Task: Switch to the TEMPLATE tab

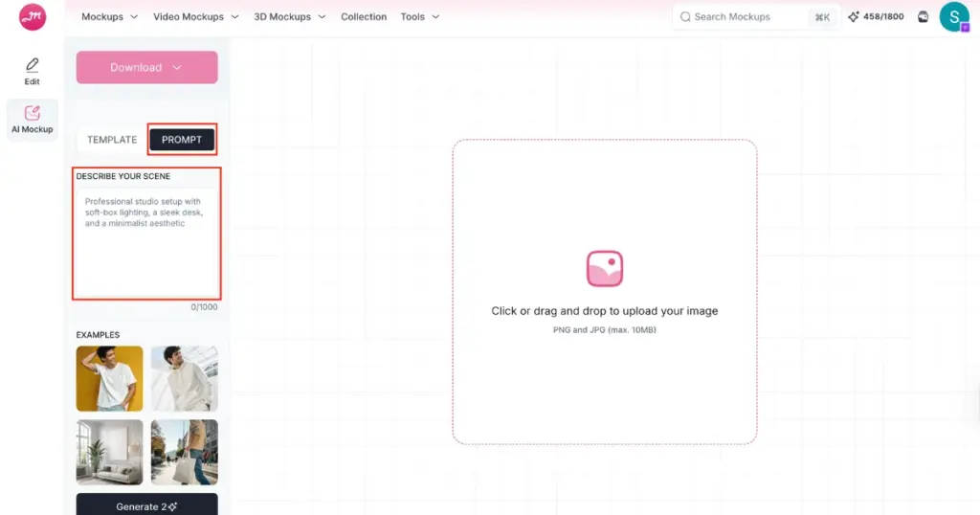Action: point(112,140)
